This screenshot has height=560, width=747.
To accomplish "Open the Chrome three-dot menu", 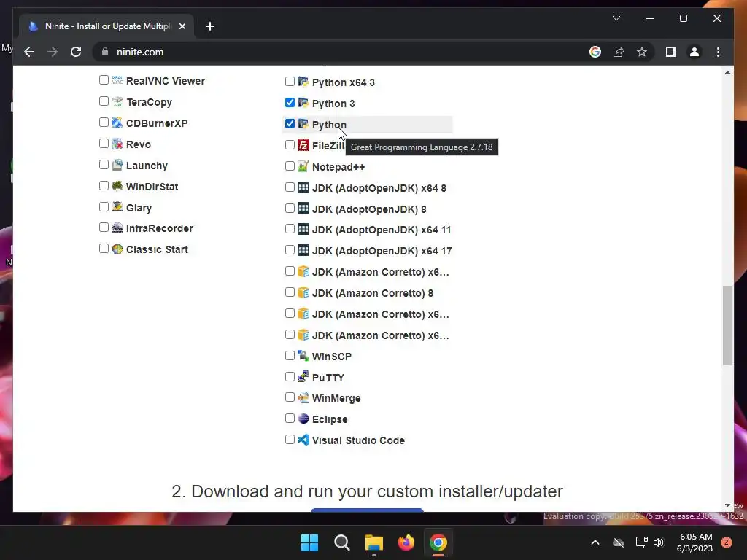I will coord(718,52).
